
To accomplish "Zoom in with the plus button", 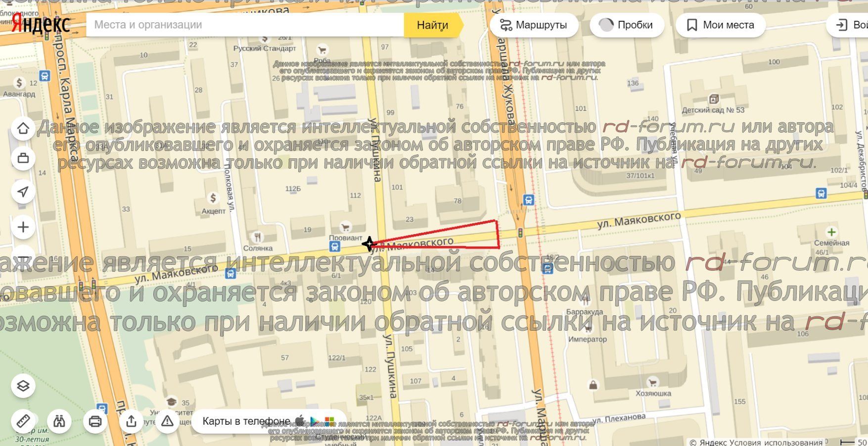I will click(x=23, y=227).
